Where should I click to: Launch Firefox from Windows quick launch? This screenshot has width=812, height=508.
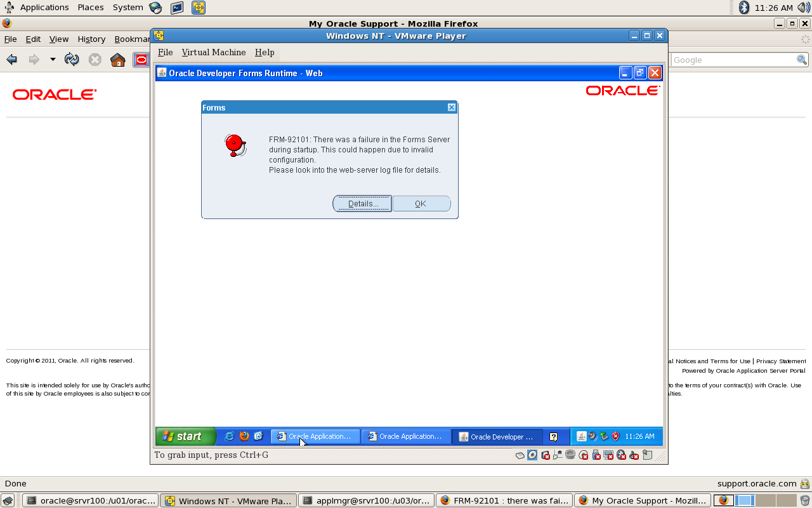tap(244, 436)
